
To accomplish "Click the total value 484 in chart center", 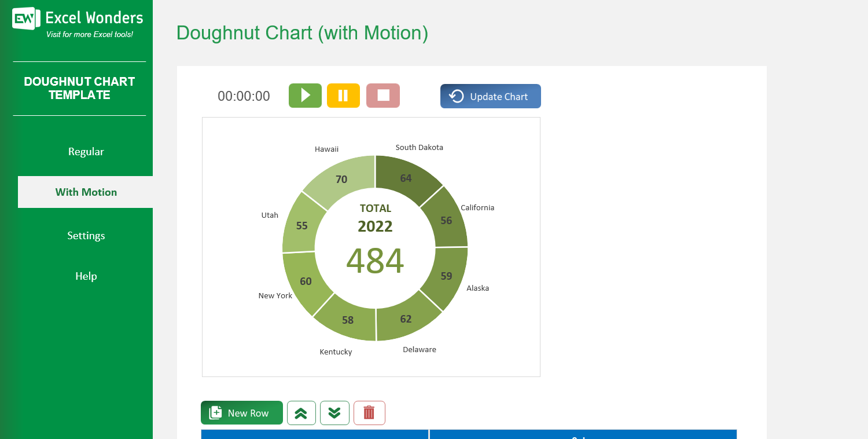I will [375, 262].
